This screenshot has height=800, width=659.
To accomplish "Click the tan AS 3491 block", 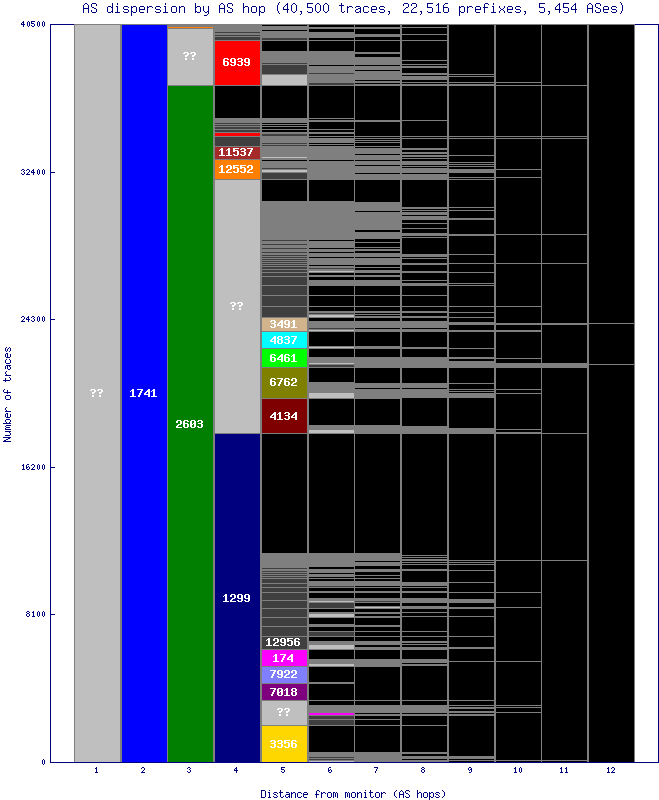I will pyautogui.click(x=284, y=324).
